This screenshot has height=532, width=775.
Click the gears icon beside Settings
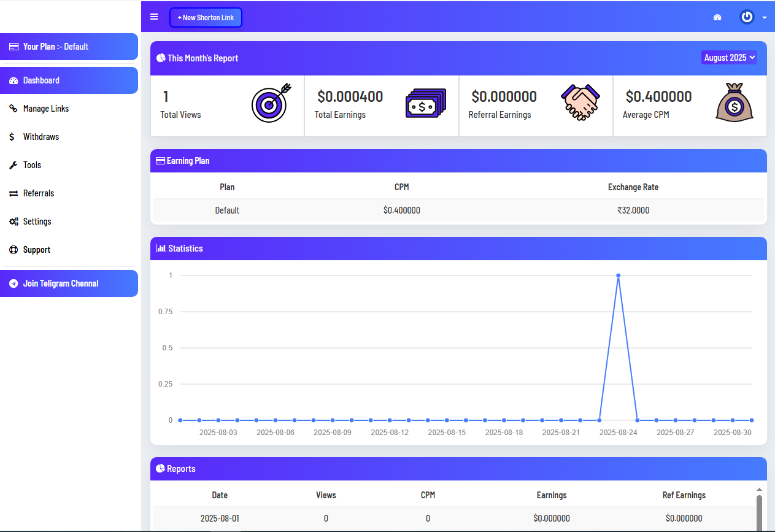[13, 222]
